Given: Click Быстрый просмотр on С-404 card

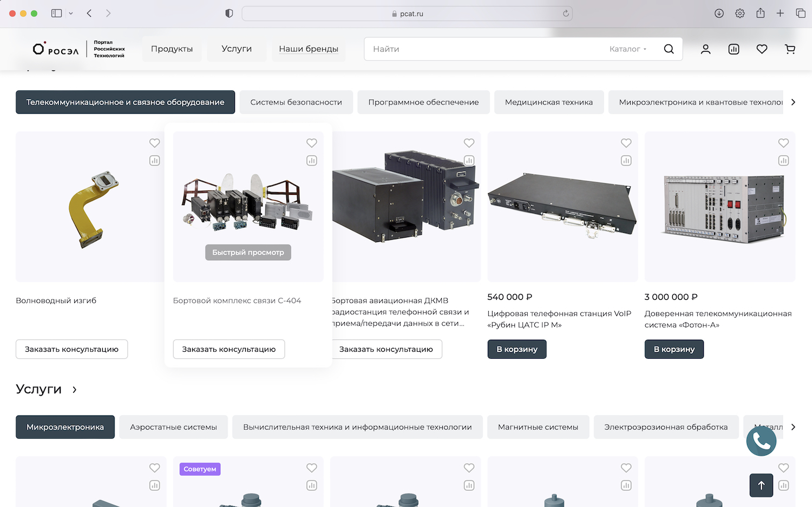Looking at the screenshot, I should pos(248,253).
